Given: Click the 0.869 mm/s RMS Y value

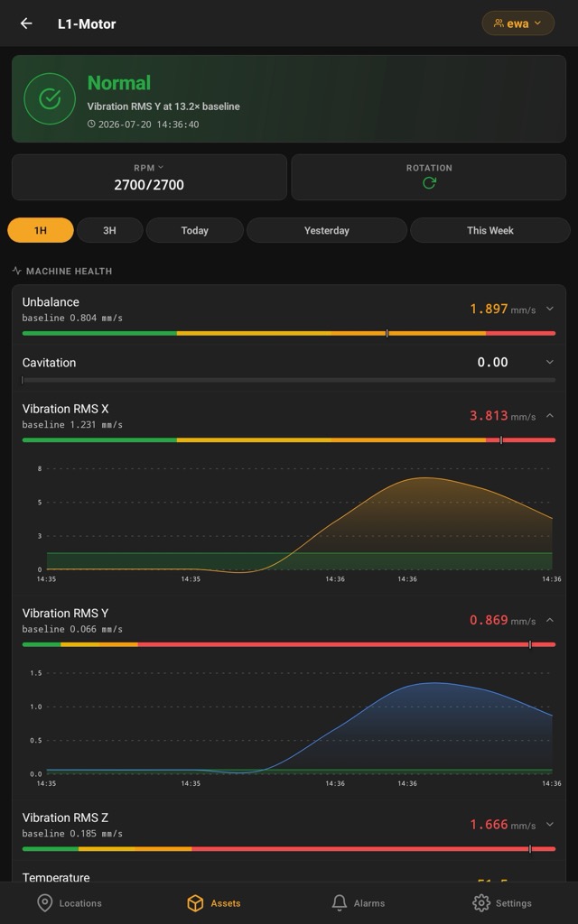Looking at the screenshot, I should click(x=502, y=620).
